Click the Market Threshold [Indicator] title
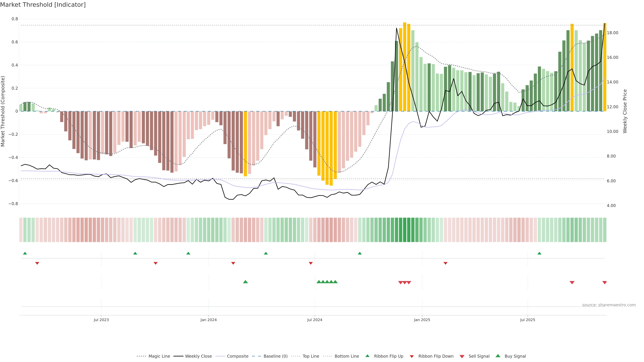 point(43,5)
